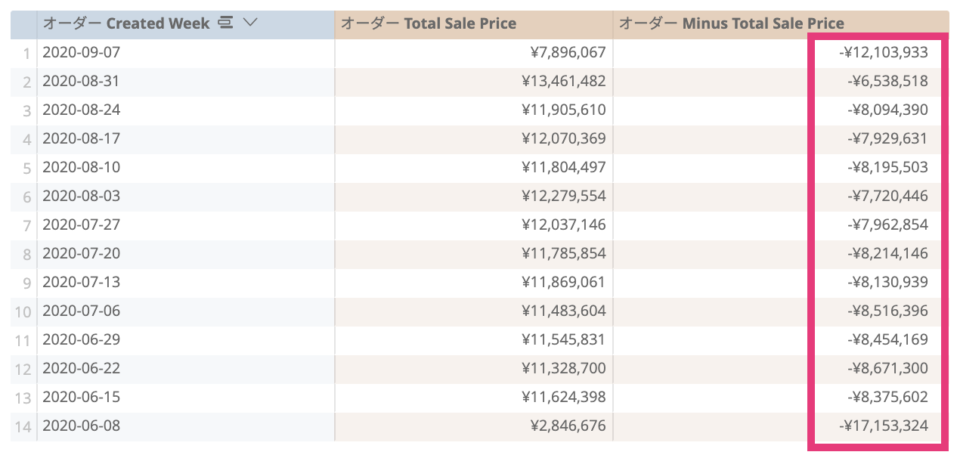Open the Created Week sort chevron
Image resolution: width=960 pixels, height=455 pixels.
(x=250, y=24)
